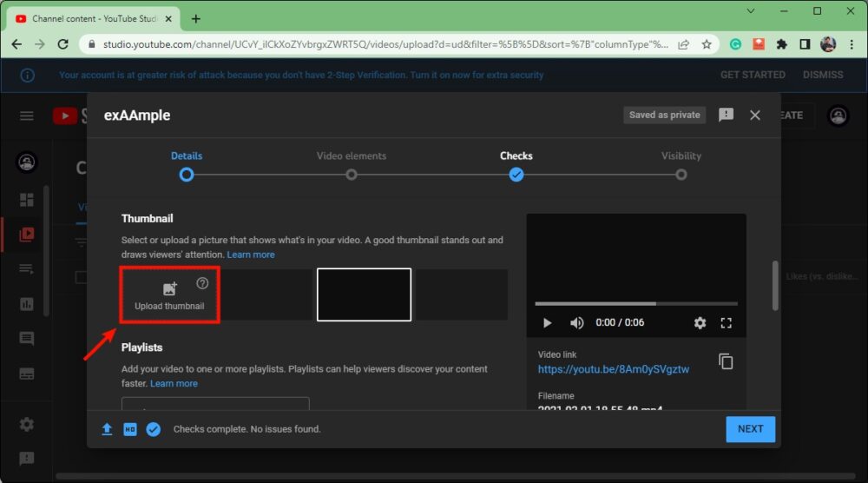Click the send feedback icon in dialog header
This screenshot has width=868, height=483.
pos(726,115)
